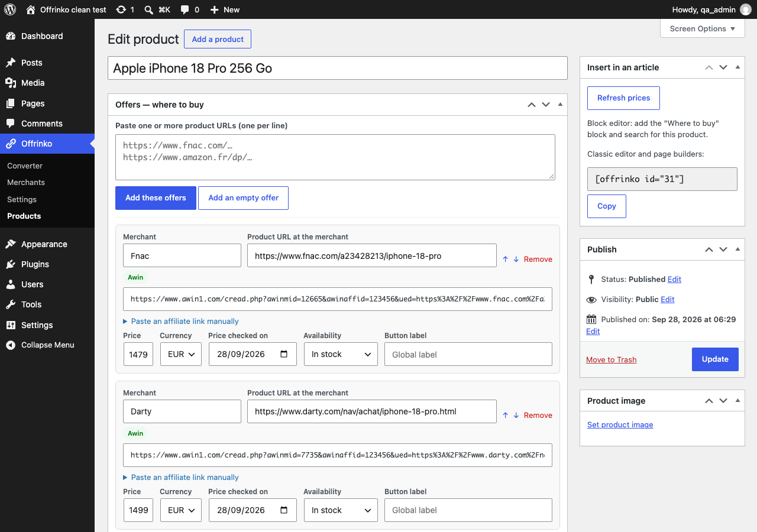
Task: Move the Offers panel up
Action: tap(532, 105)
